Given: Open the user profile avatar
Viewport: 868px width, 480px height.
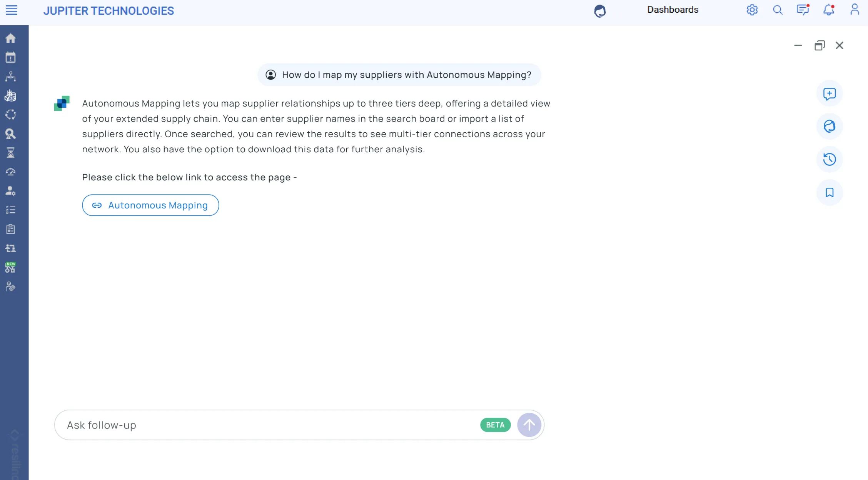Looking at the screenshot, I should point(854,9).
